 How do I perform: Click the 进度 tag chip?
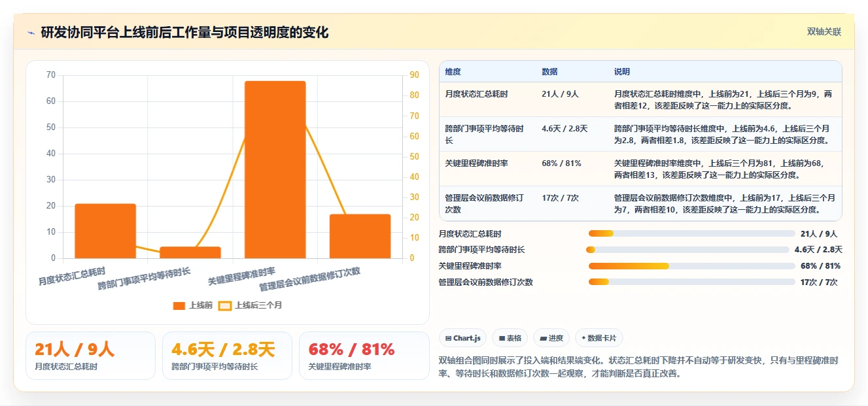pos(551,338)
